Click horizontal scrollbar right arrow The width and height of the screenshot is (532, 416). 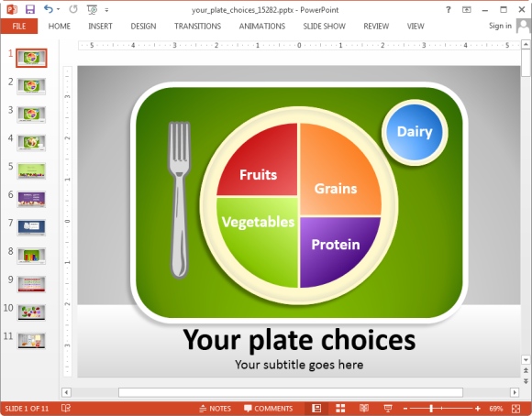pos(515,392)
